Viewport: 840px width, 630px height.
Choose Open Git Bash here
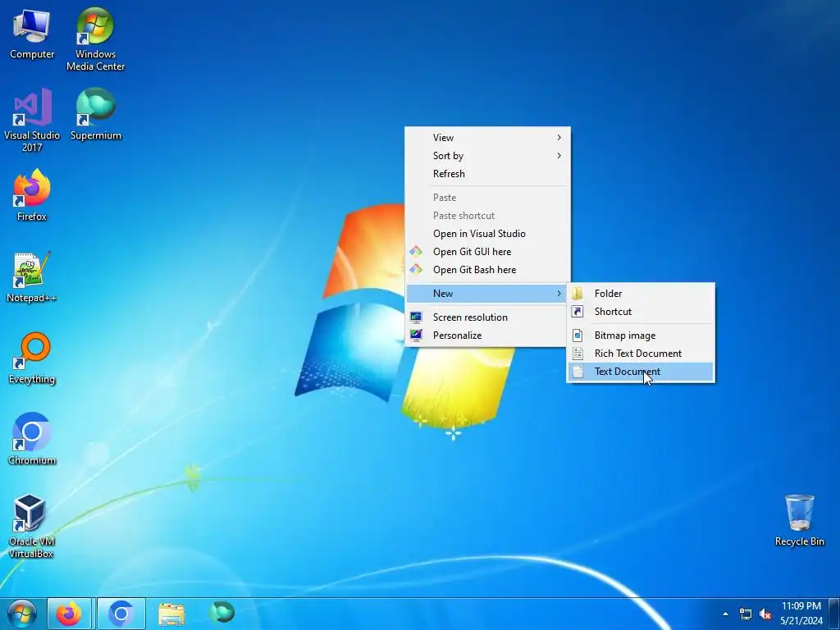[487, 270]
